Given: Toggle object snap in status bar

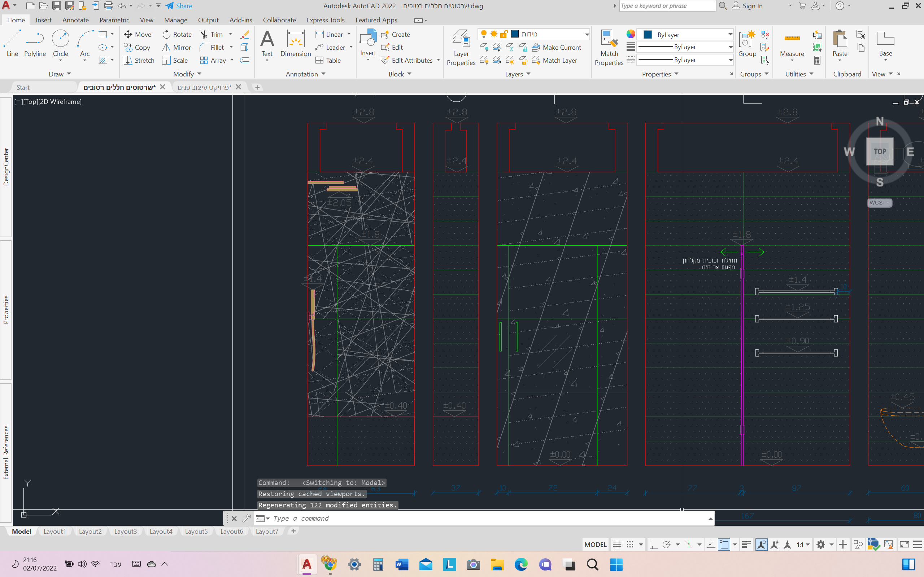Looking at the screenshot, I should (724, 545).
